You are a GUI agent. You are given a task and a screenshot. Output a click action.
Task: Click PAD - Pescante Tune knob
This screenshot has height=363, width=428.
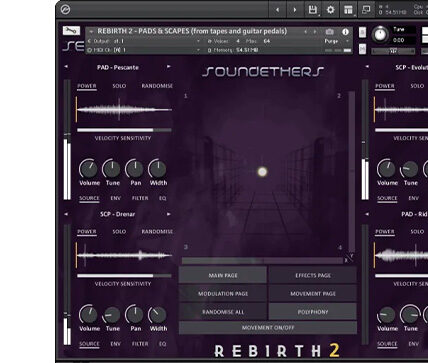[112, 169]
